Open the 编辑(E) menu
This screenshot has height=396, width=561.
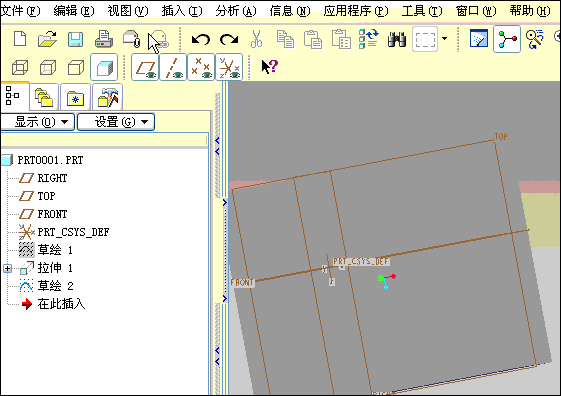(74, 11)
